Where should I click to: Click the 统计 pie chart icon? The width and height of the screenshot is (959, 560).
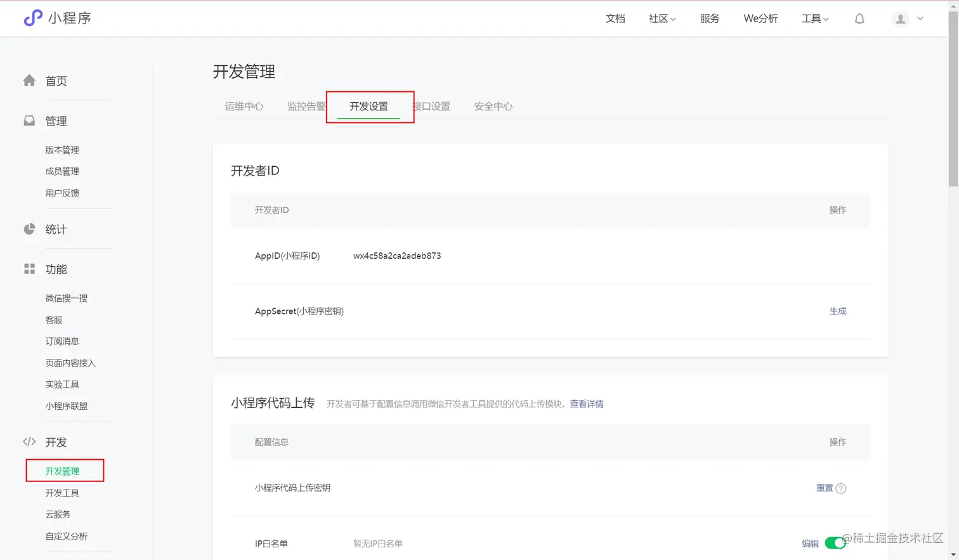[29, 229]
